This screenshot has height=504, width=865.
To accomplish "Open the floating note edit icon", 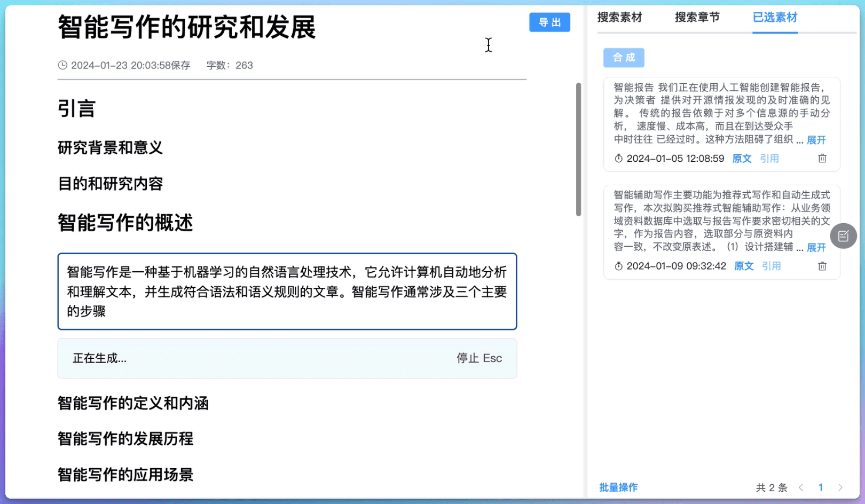I will pos(844,236).
